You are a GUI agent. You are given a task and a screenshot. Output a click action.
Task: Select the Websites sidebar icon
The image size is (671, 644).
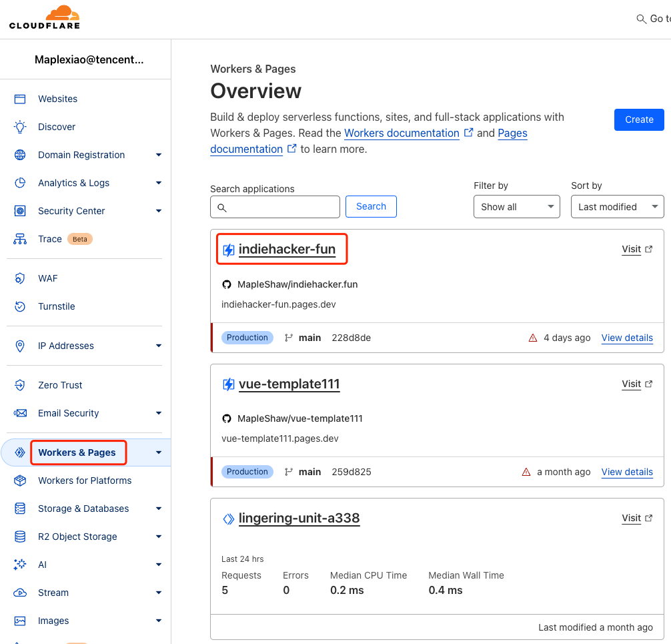tap(19, 99)
